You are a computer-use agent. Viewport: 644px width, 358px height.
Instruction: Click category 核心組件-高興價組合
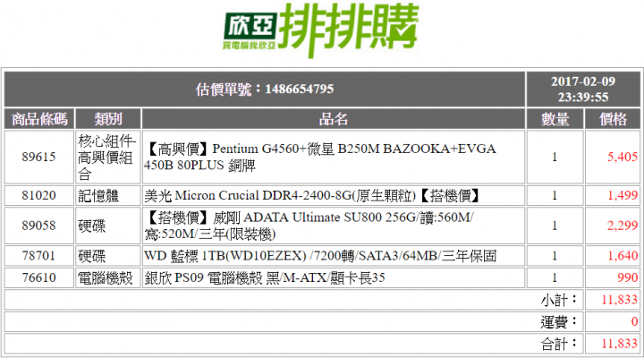pos(106,157)
